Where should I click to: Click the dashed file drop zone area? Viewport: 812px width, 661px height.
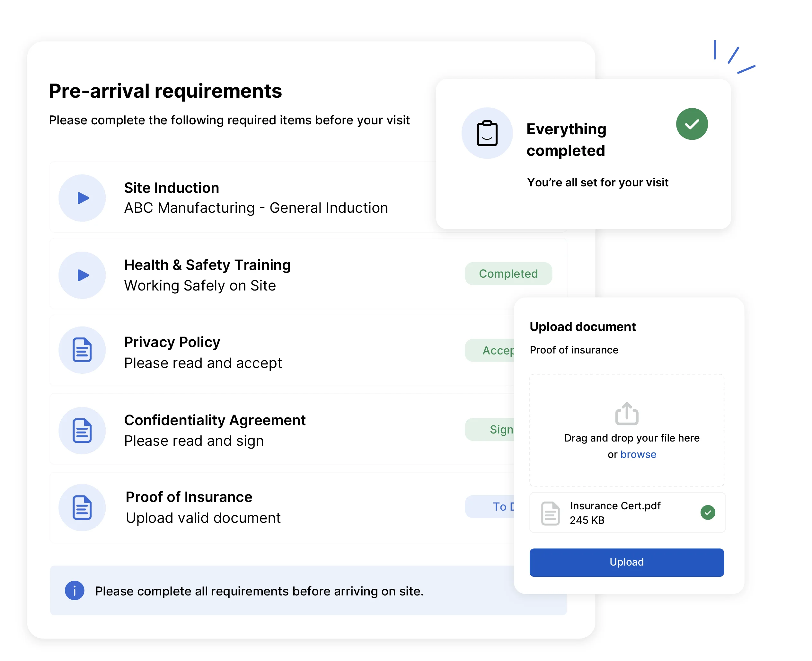[x=627, y=430]
